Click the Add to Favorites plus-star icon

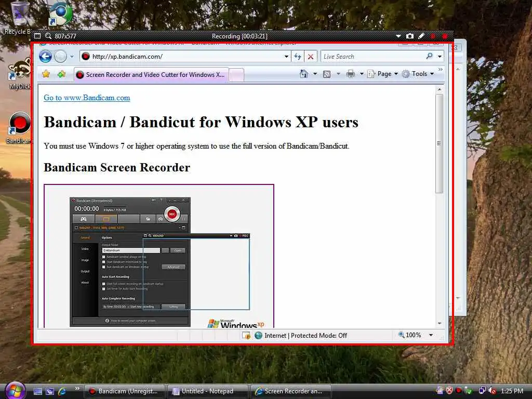click(x=61, y=74)
